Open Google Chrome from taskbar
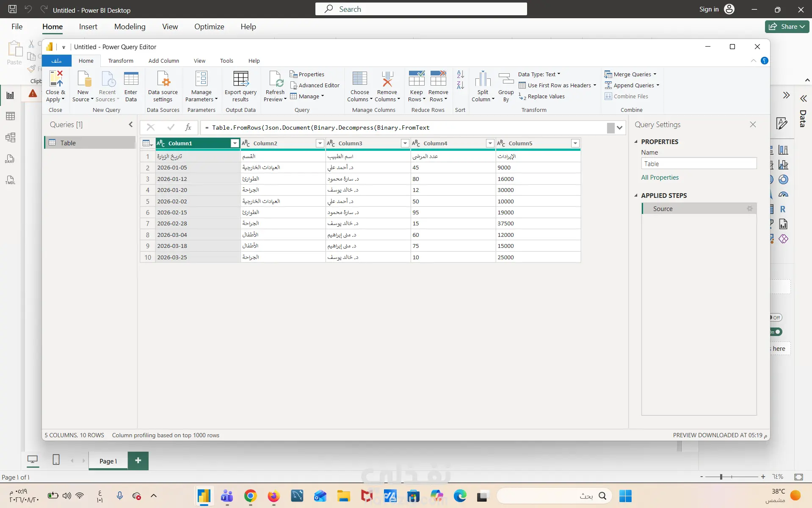This screenshot has height=508, width=812. tap(250, 496)
